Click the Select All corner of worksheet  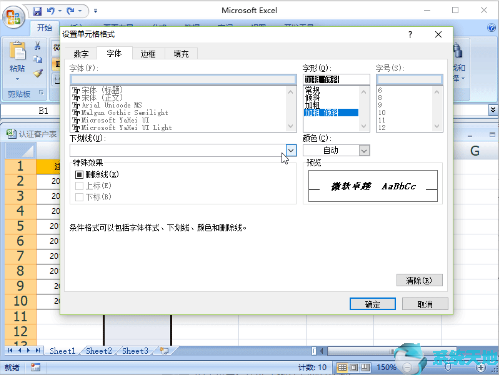pos(21,151)
